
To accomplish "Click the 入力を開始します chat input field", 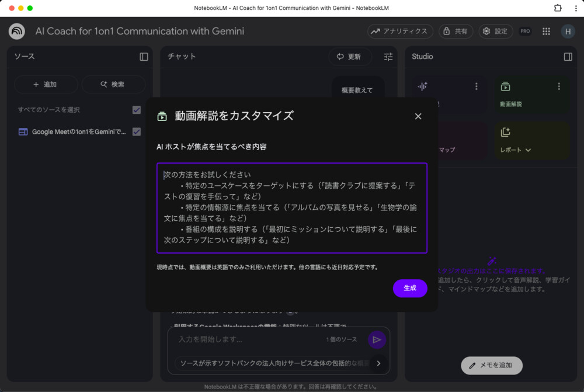I will pyautogui.click(x=234, y=339).
